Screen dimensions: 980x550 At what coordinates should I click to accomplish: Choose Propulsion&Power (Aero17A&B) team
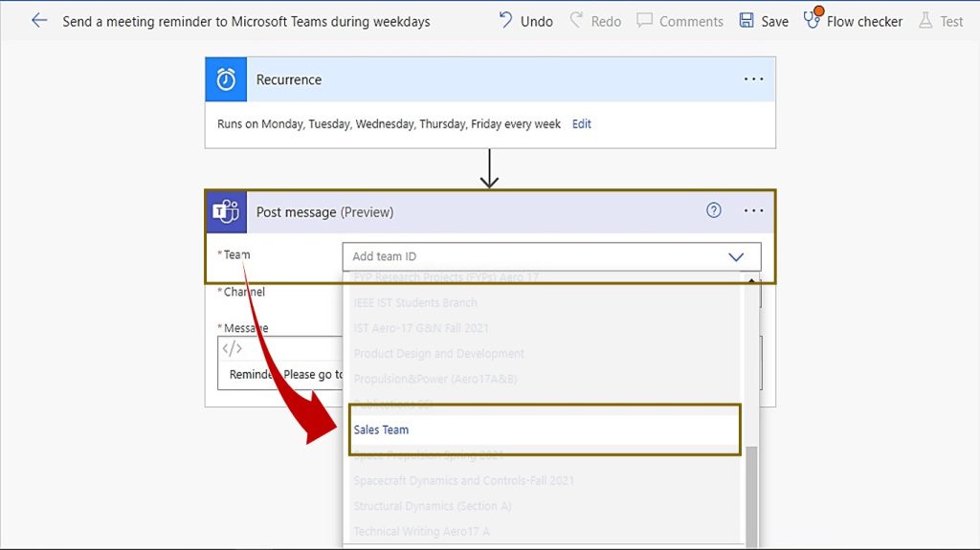coord(435,379)
